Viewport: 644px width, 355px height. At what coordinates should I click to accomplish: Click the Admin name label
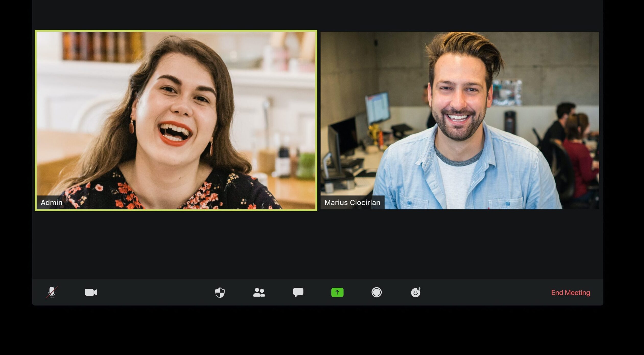(52, 203)
